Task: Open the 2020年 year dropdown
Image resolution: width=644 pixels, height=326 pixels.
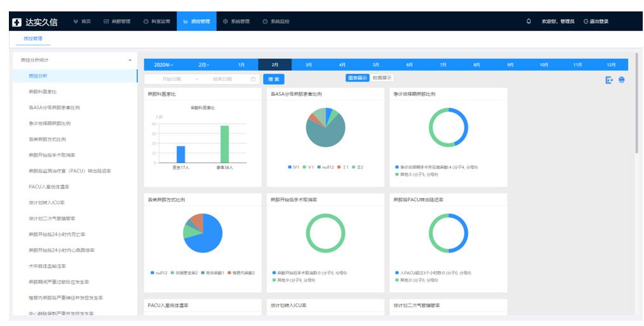Action: click(164, 65)
